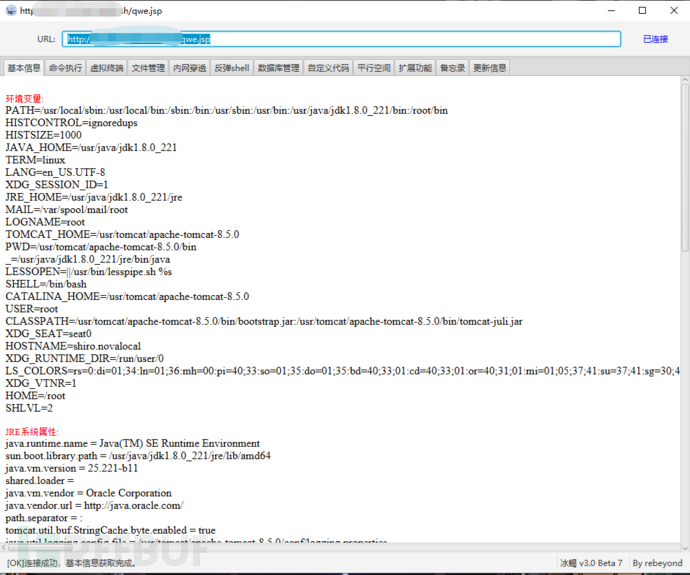Click the java.vendor.url property line
Viewport: 690px width, 575px height.
95,505
